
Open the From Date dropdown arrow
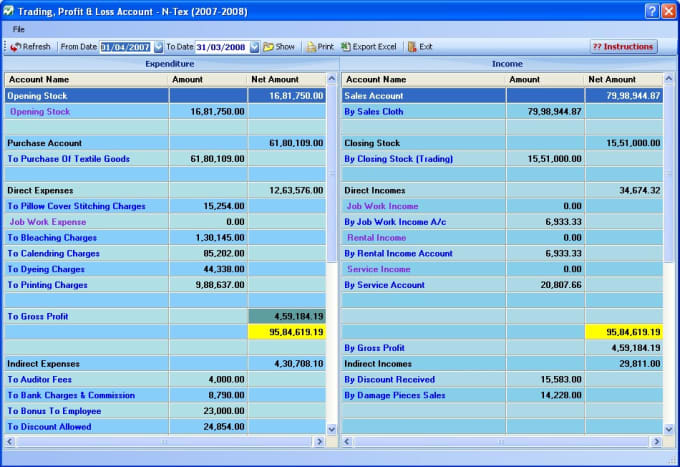click(159, 47)
